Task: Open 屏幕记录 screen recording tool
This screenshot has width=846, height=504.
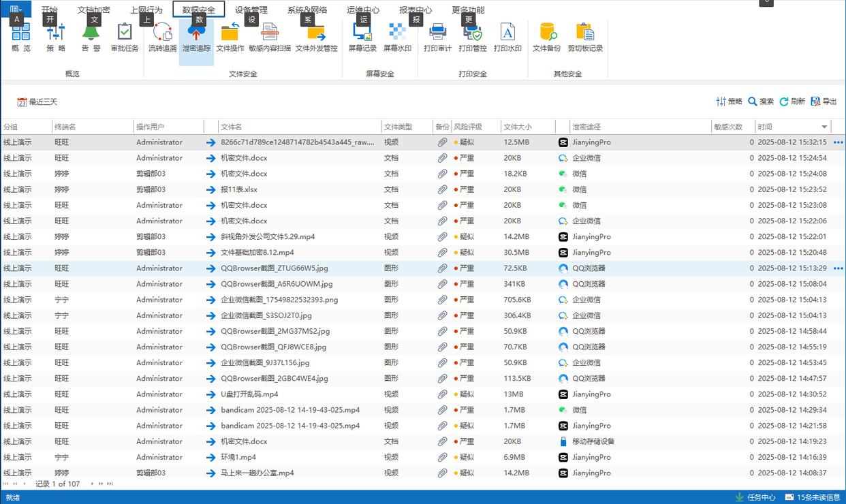Action: click(362, 37)
